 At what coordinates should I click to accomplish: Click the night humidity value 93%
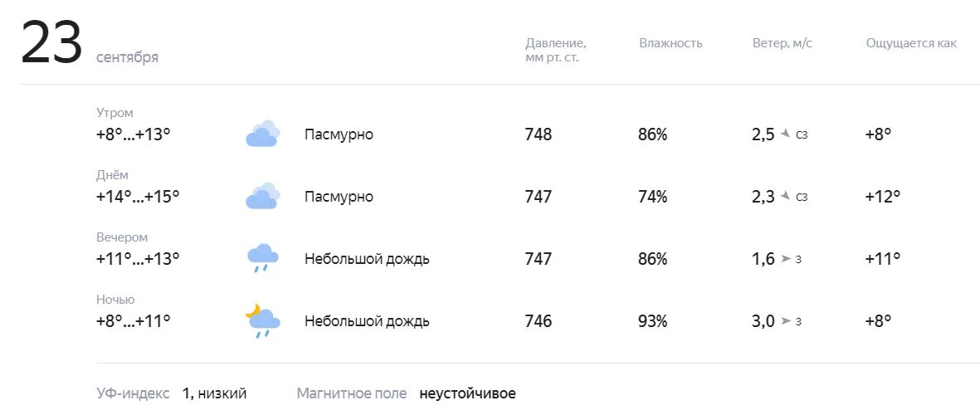tap(652, 321)
